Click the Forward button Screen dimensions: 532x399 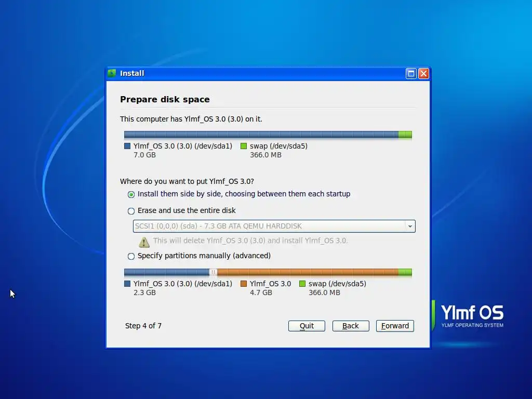(x=395, y=326)
